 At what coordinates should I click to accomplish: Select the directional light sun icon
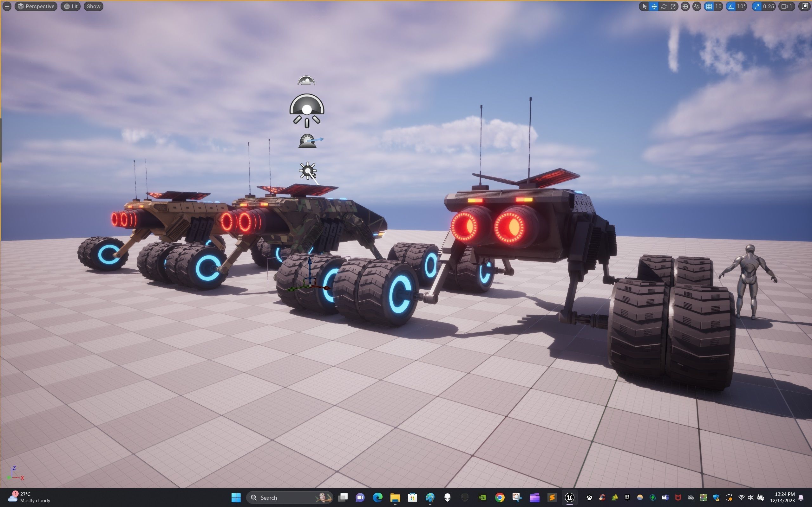[x=308, y=171]
